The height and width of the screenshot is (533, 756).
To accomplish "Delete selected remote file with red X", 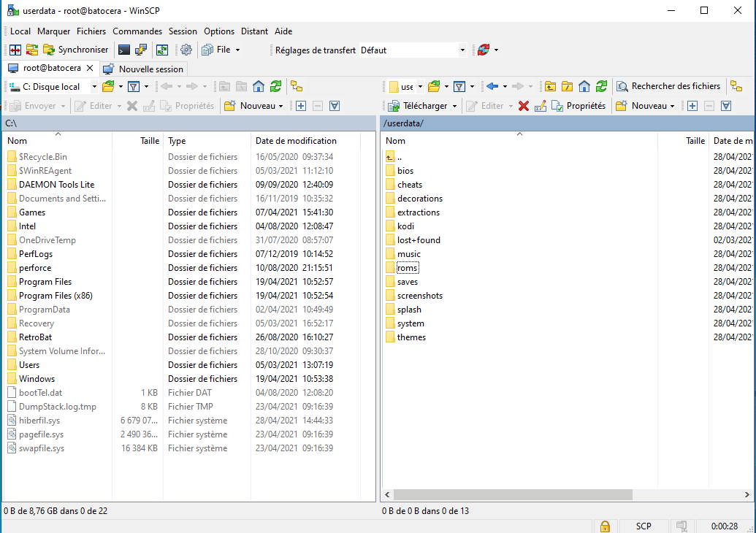I will [x=524, y=106].
